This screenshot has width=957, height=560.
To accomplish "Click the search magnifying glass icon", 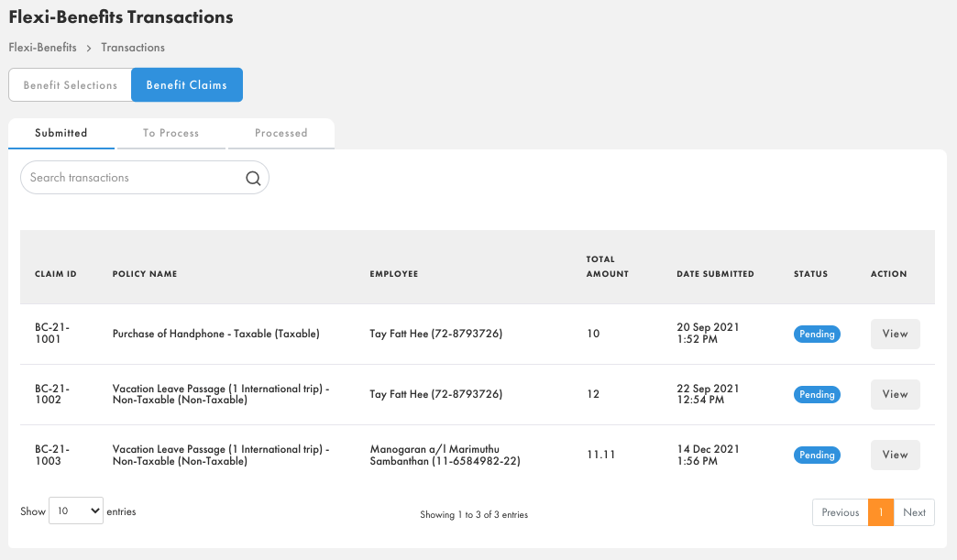I will pos(253,177).
